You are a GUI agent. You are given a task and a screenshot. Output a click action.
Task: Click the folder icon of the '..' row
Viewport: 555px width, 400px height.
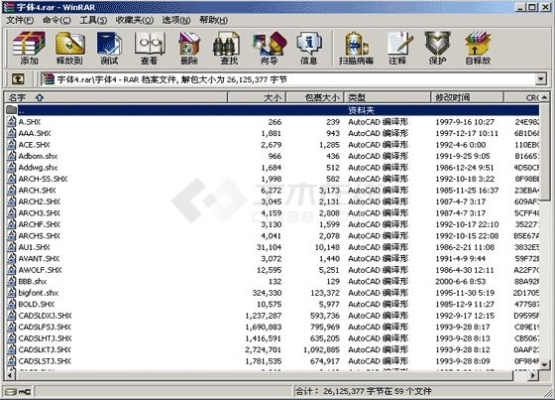click(x=11, y=110)
